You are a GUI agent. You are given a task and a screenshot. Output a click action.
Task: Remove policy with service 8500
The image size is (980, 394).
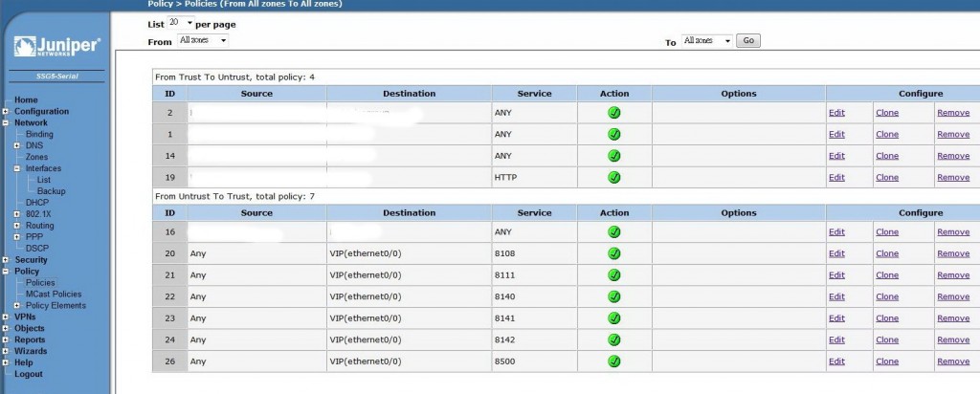click(953, 361)
